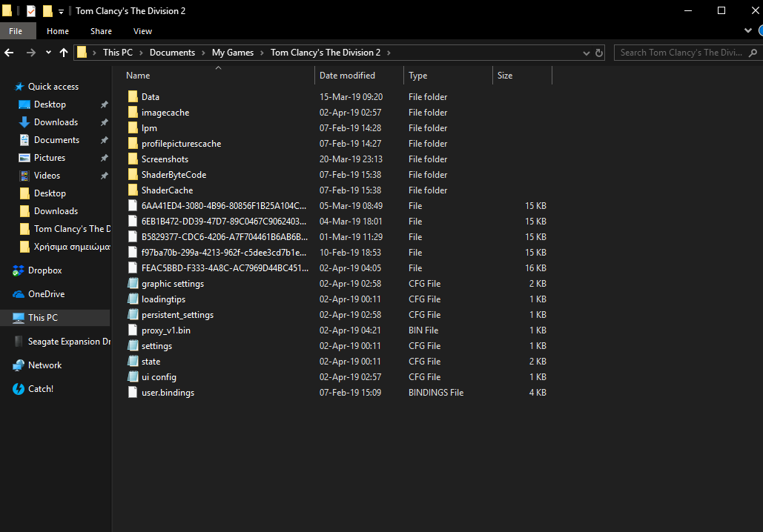Open Seagate Expansion Drive in sidebar
Viewport: 763px width, 532px height.
point(69,342)
